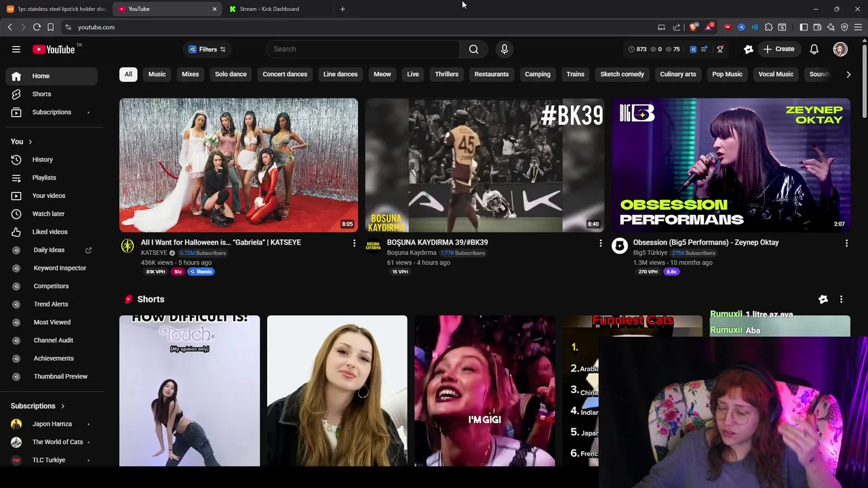
Task: Toggle the browser sidebar panel icon
Action: (x=804, y=27)
